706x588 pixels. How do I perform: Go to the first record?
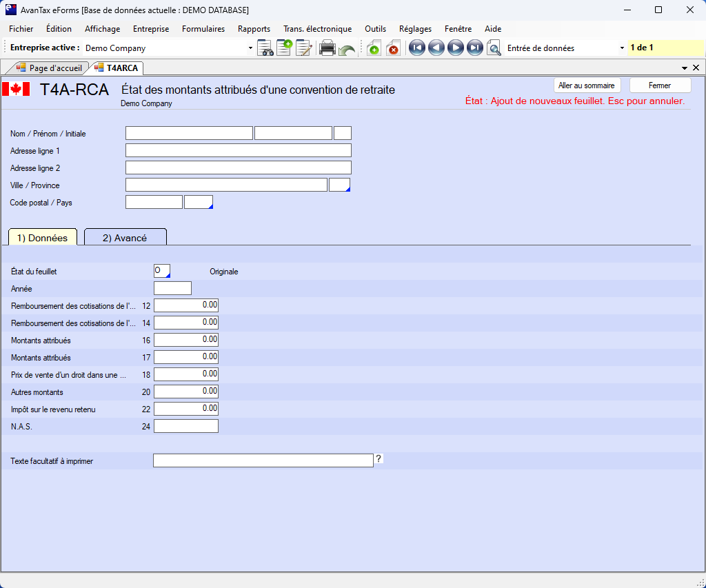pos(416,48)
